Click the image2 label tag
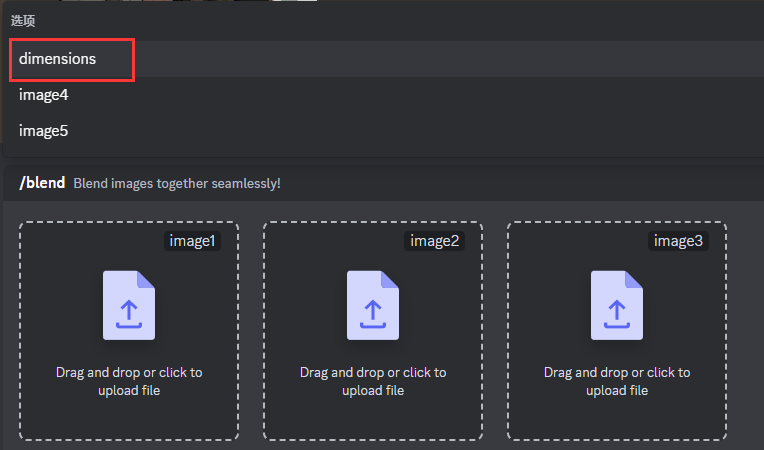This screenshot has height=450, width=764. (434, 241)
